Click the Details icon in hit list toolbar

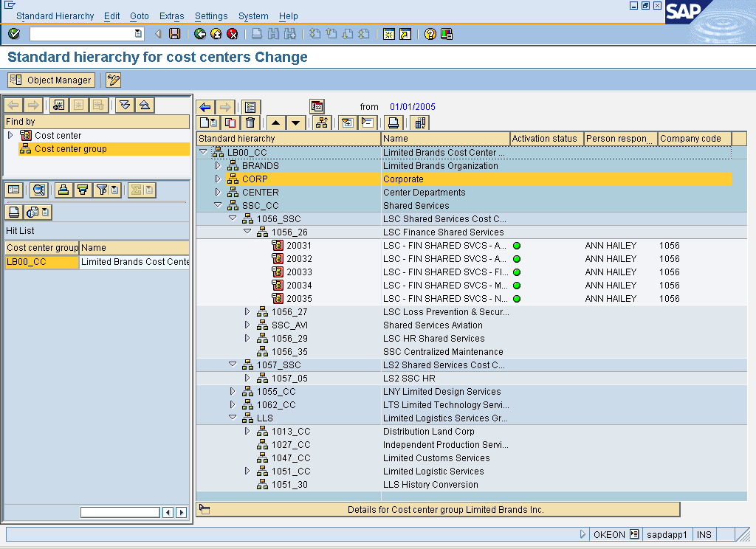[14, 190]
